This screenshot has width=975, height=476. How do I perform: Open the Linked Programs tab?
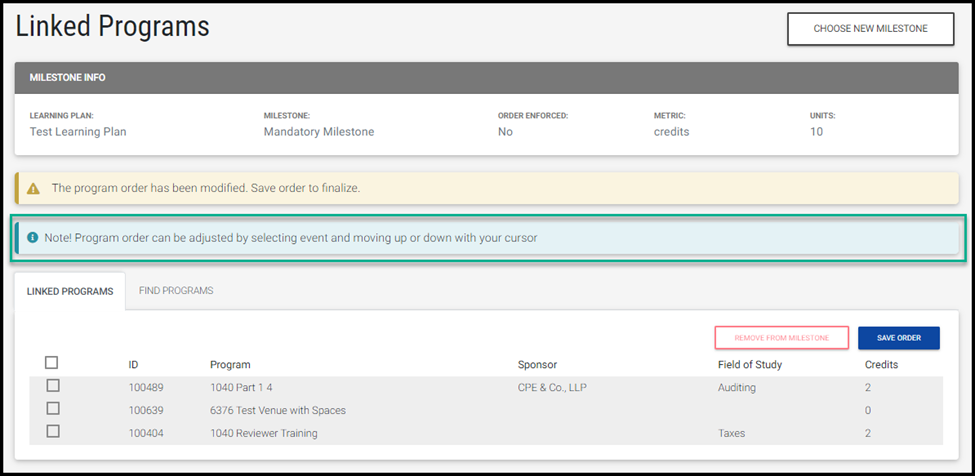click(x=70, y=291)
